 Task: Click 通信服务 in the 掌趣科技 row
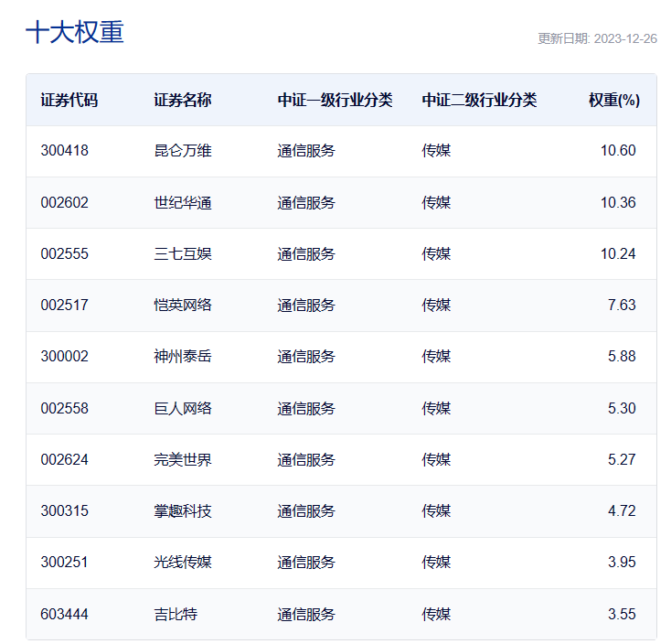tap(306, 510)
